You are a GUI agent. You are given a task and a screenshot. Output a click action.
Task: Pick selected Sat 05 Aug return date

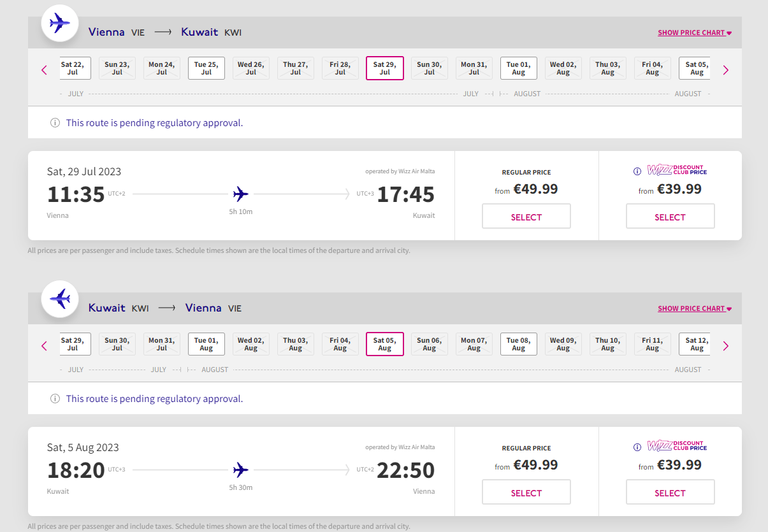click(x=385, y=344)
